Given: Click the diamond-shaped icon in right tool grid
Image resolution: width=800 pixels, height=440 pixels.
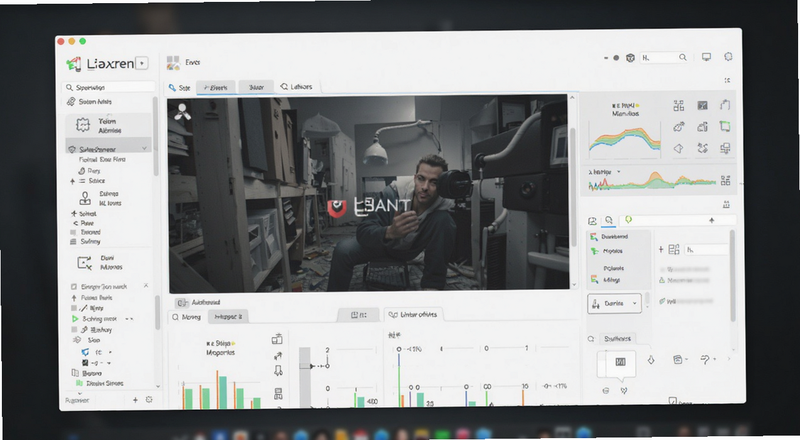Looking at the screenshot, I should tap(679, 149).
